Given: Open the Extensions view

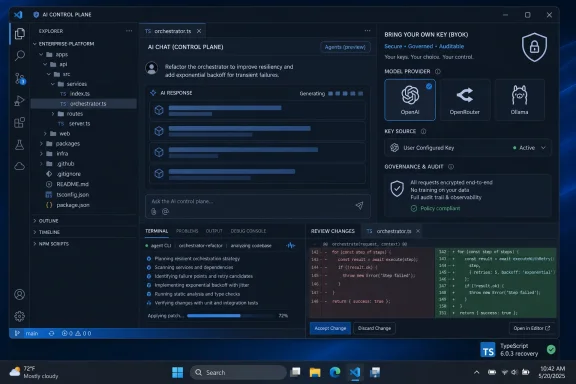Looking at the screenshot, I should click(x=20, y=122).
